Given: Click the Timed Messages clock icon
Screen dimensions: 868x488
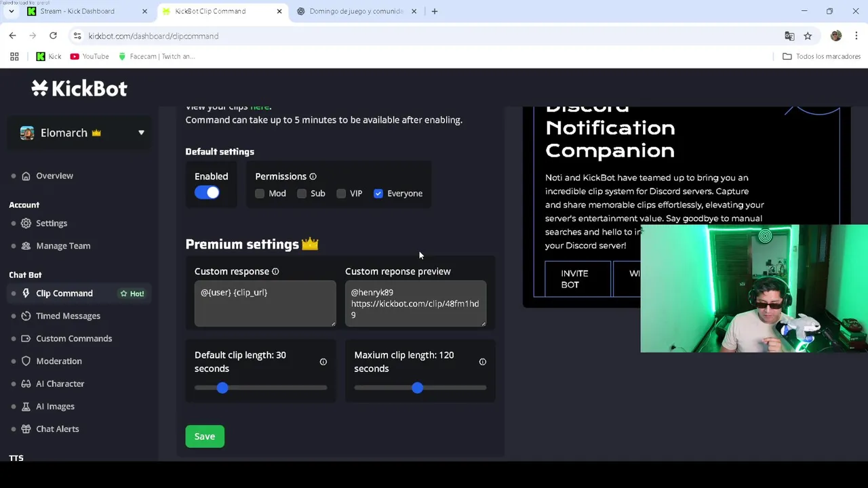Looking at the screenshot, I should pos(26,316).
